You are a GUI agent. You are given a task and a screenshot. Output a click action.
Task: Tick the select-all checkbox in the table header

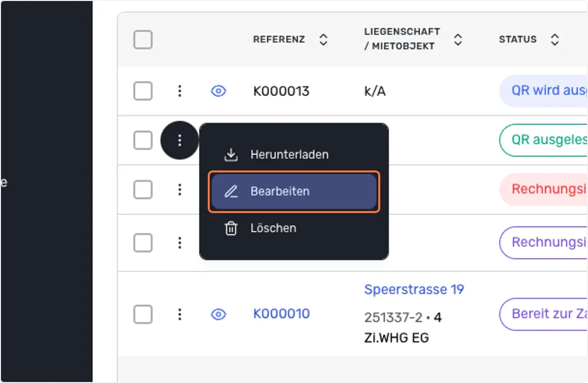[143, 40]
